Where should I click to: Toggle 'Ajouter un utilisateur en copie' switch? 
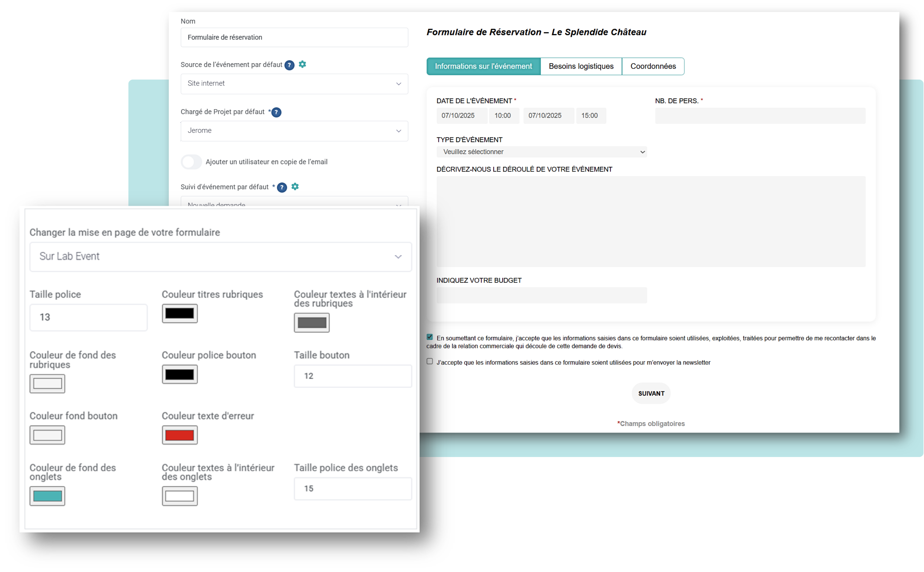(x=191, y=162)
